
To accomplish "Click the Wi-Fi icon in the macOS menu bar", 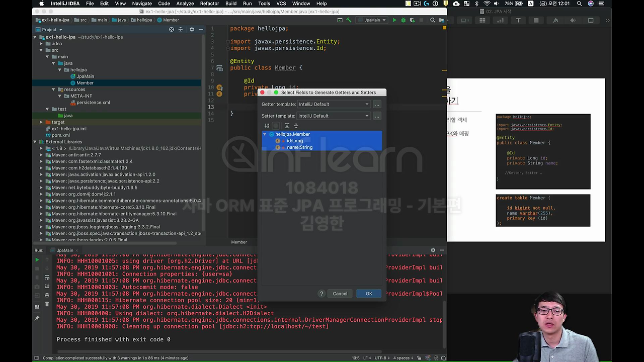I will pos(487,4).
